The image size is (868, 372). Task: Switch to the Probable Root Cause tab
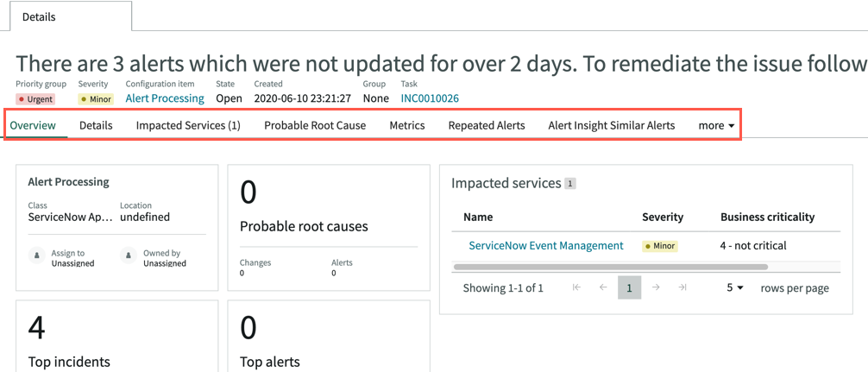pos(315,125)
